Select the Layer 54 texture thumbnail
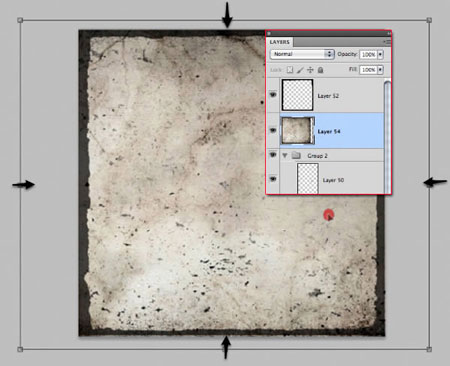The height and width of the screenshot is (366, 450). point(297,131)
